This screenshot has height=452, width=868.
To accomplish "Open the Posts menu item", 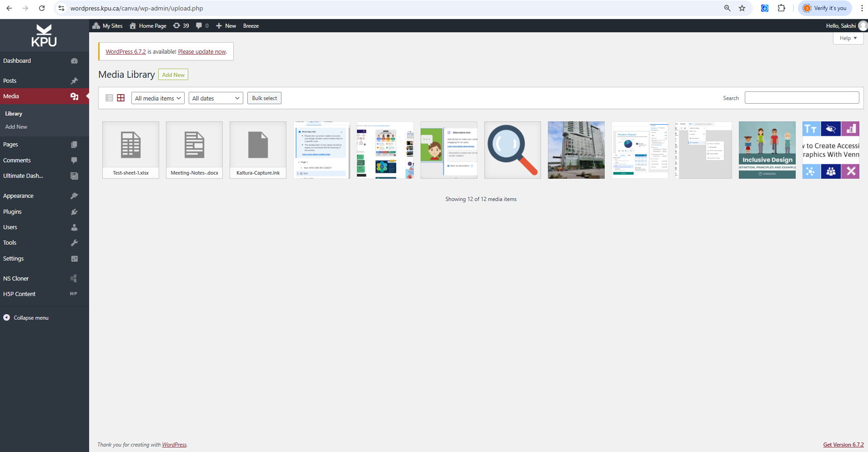I will 10,81.
